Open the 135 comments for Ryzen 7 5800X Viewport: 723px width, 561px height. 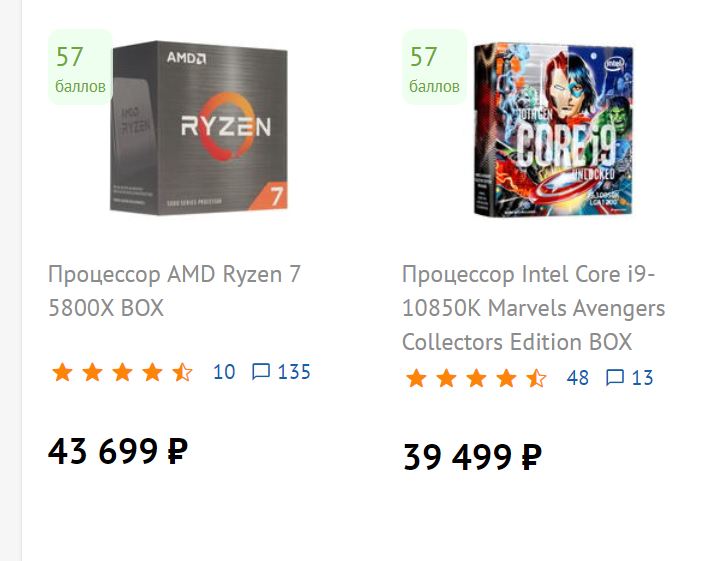294,372
